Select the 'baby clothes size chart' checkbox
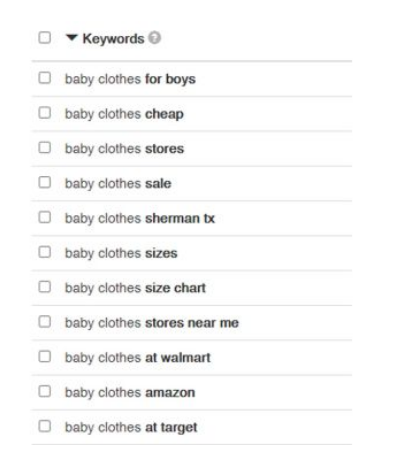 click(45, 287)
